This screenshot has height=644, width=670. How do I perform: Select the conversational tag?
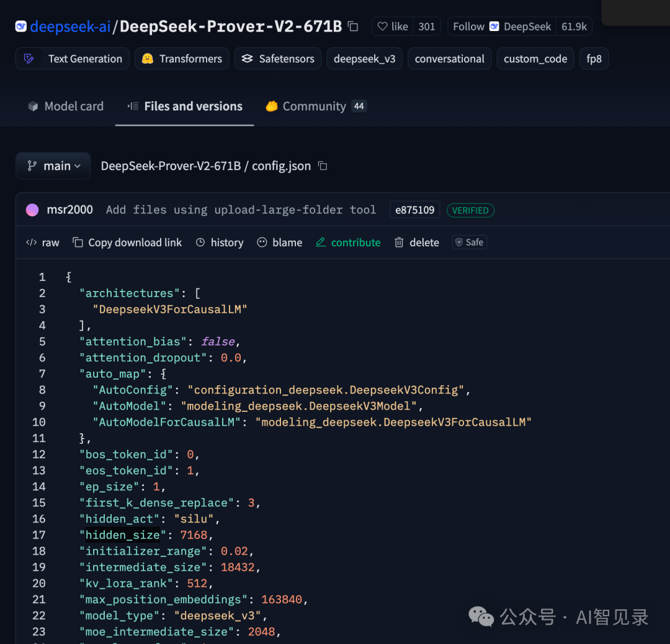[x=450, y=58]
